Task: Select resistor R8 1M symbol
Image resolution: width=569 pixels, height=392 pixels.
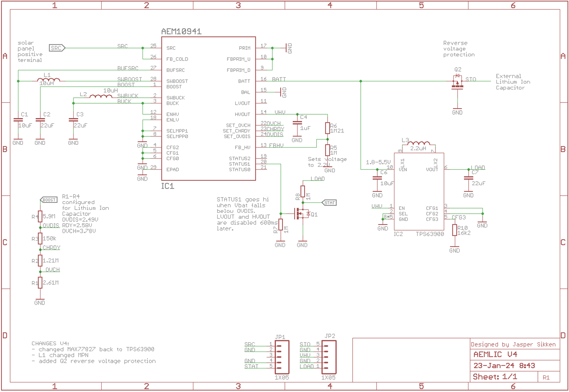Action: 303,191
